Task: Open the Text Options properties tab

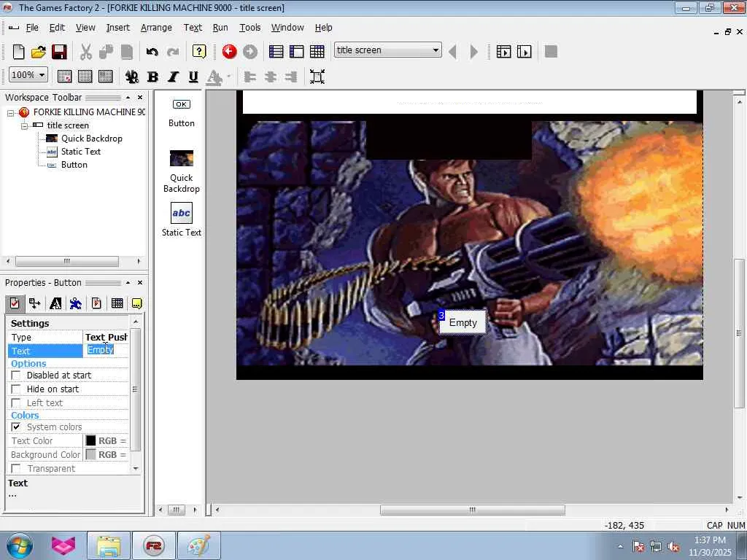Action: (x=55, y=303)
